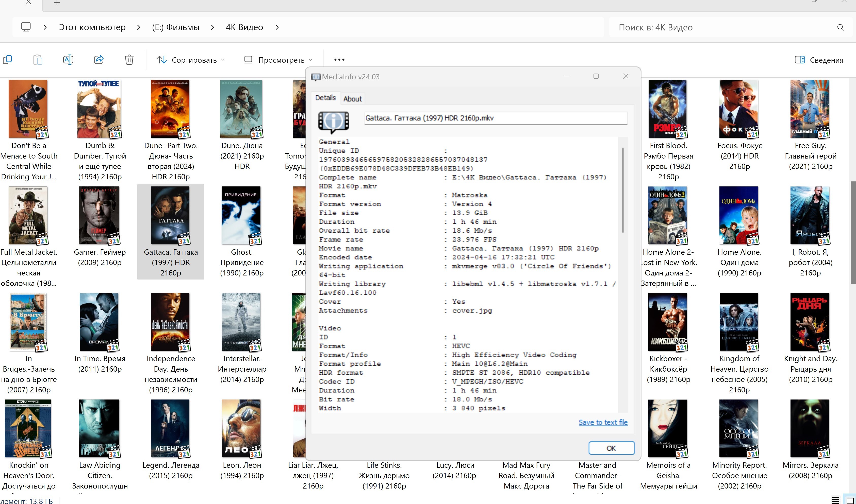Viewport: 856px width, 504px height.
Task: Select Home Alone (1990) thumbnail
Action: coord(739,216)
